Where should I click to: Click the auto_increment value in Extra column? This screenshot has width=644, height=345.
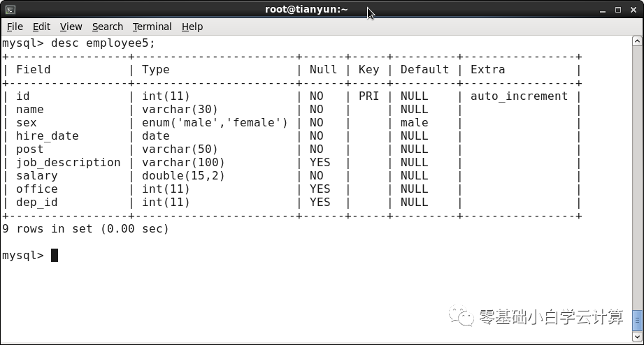(x=519, y=96)
